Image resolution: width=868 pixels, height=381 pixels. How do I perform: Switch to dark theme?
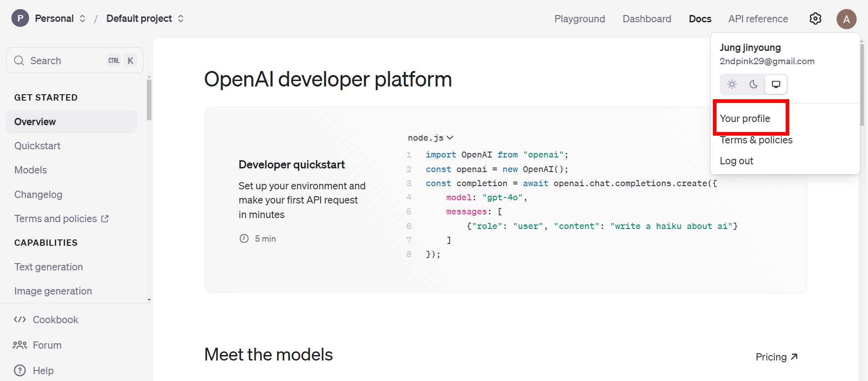pyautogui.click(x=754, y=84)
